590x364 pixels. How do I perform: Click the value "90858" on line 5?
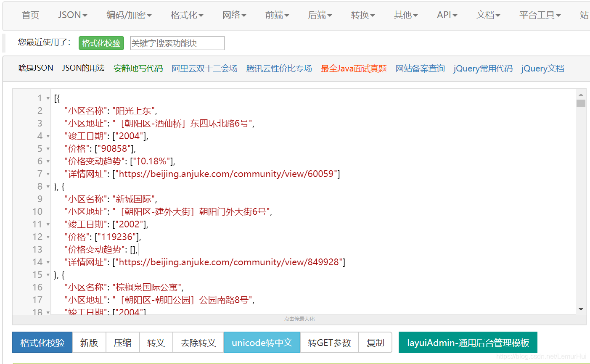114,149
